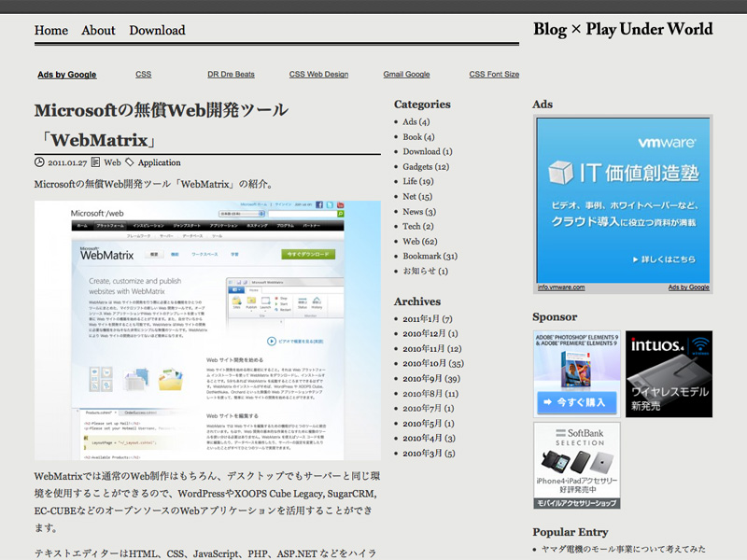
Task: Open the Net (15) category
Action: (417, 197)
